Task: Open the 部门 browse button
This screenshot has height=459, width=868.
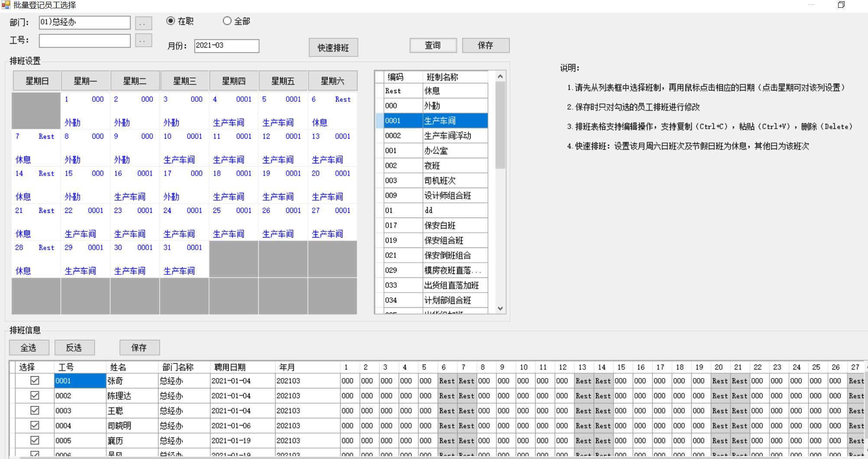Action: click(x=143, y=23)
